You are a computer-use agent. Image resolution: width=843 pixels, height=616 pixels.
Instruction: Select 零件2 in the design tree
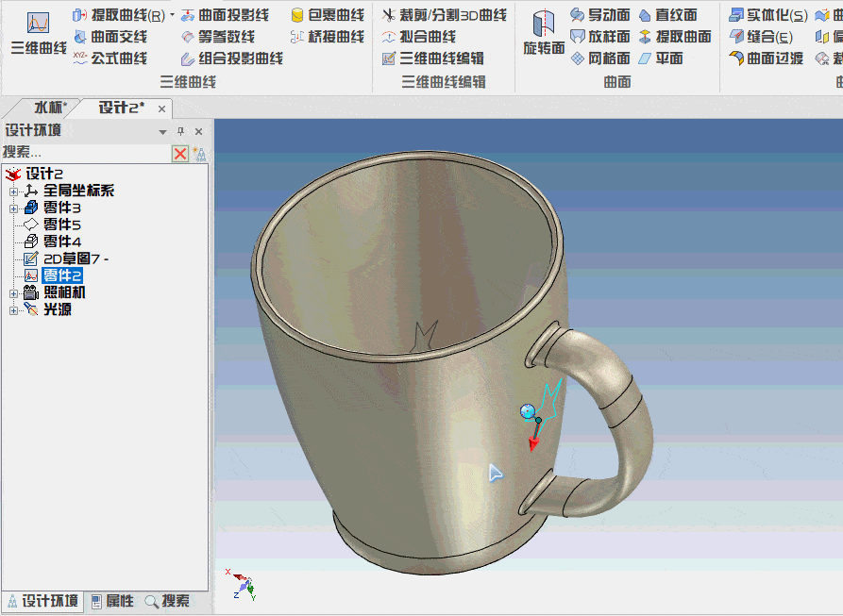click(61, 275)
